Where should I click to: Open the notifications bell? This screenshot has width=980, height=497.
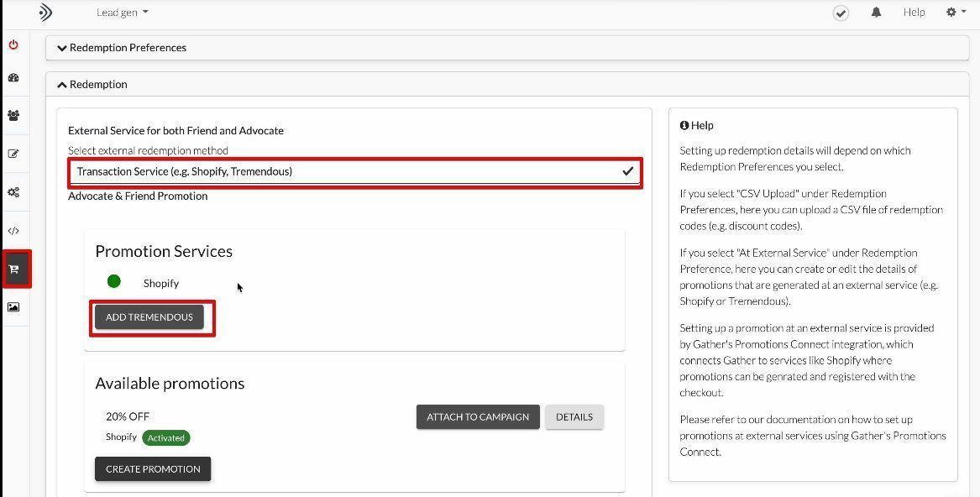876,13
